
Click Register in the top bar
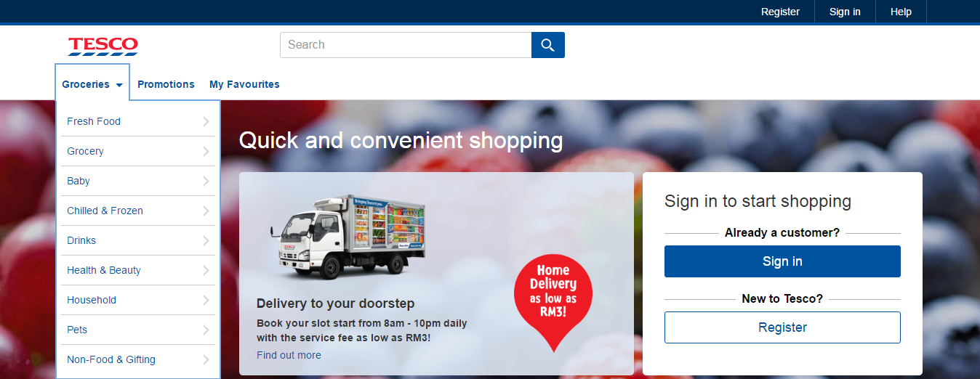pos(780,12)
